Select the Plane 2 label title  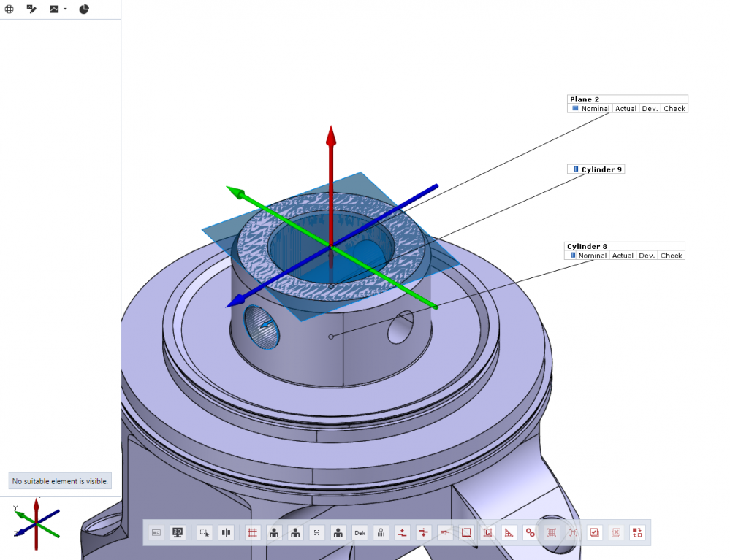pos(585,99)
